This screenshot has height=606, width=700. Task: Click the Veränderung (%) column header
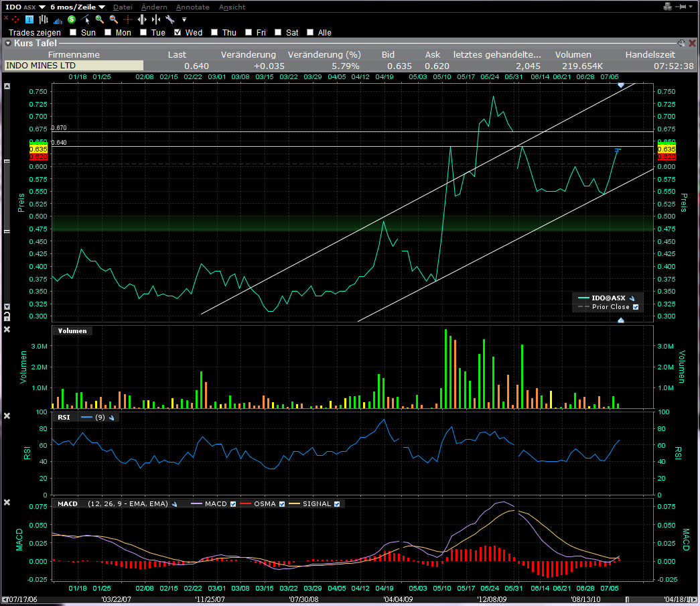coord(324,54)
